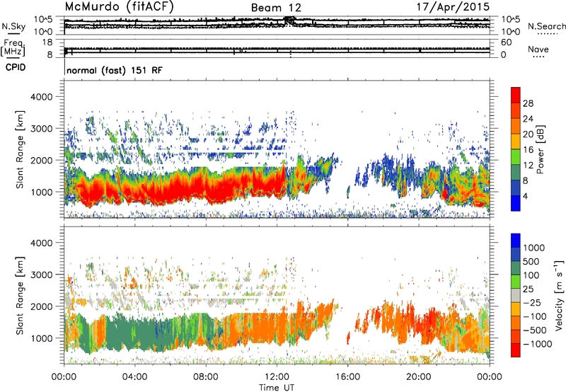This screenshot has width=566, height=392.
Task: Click the Velocity scale value '-1000'
Action: pyautogui.click(x=538, y=344)
